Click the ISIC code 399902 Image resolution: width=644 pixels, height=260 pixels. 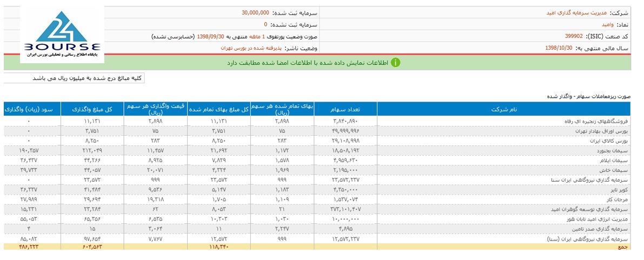(x=574, y=36)
